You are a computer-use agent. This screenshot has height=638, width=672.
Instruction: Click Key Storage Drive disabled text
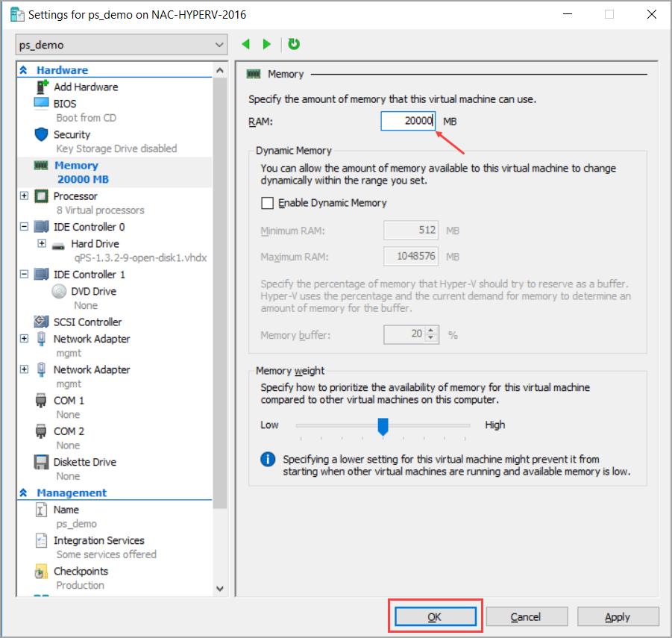[116, 148]
